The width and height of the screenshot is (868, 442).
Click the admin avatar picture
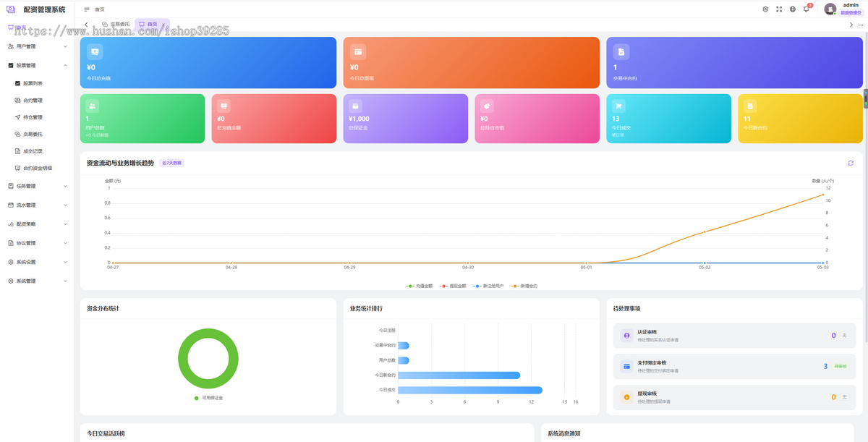click(830, 9)
